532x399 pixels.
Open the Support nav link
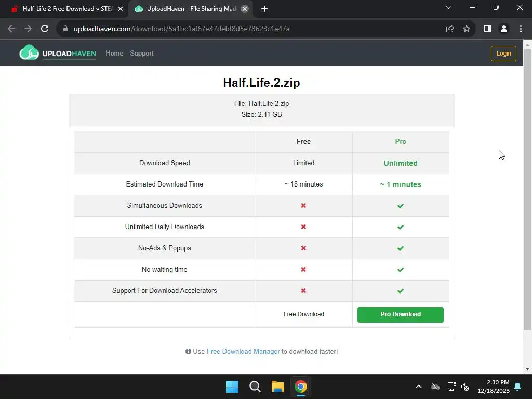141,54
